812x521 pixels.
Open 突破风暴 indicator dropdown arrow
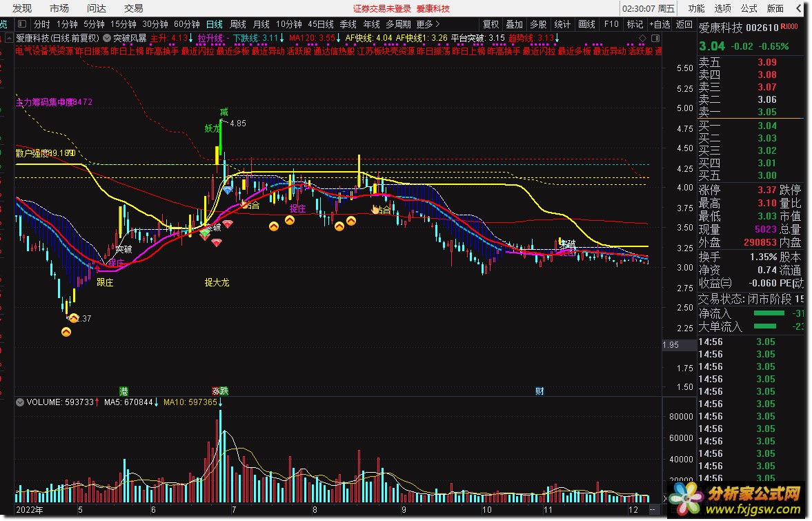(107, 38)
